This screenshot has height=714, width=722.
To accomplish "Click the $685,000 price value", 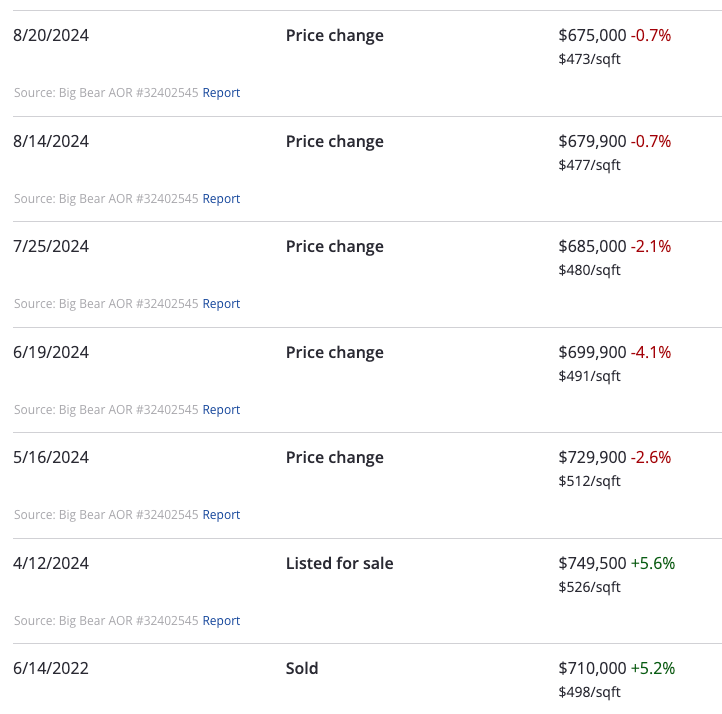I will click(592, 247).
